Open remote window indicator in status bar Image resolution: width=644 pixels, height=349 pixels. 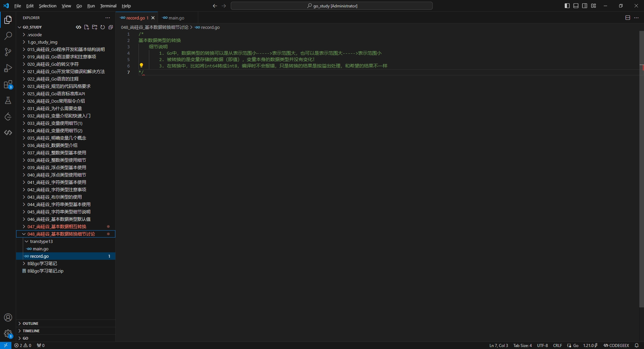(6, 345)
